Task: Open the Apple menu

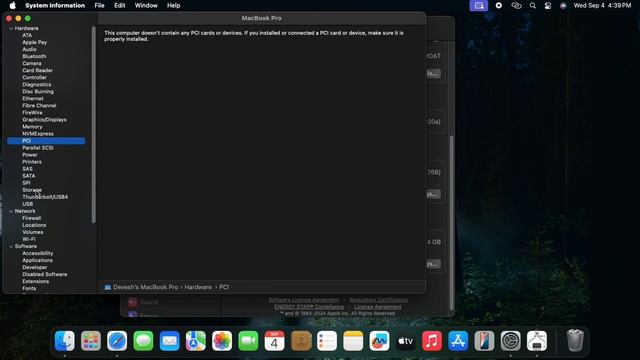Action: pos(13,5)
